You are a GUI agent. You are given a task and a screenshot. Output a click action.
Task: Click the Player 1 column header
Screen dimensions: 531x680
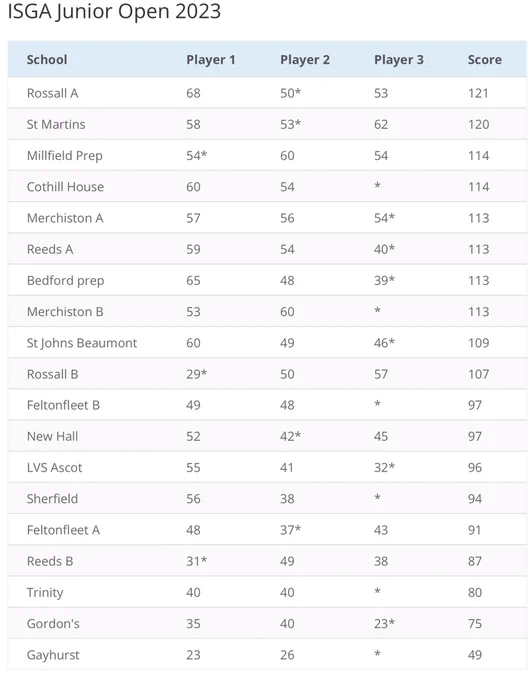tap(210, 59)
